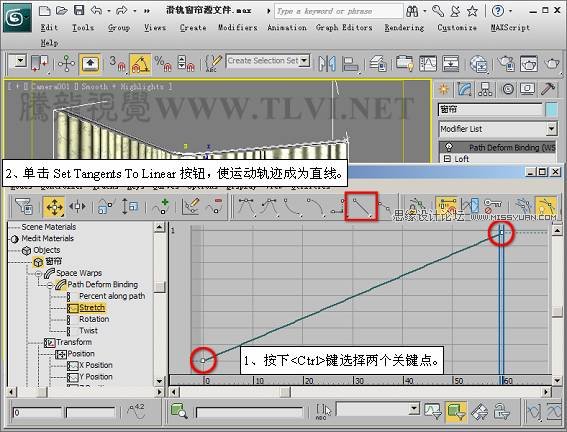Viewport: 567px width, 432px height.
Task: Select the Add Keys tool
Action: [161, 207]
